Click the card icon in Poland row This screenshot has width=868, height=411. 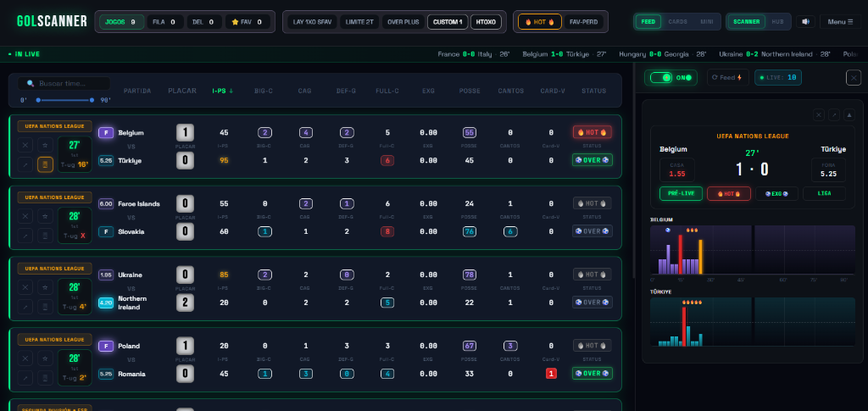tap(46, 378)
